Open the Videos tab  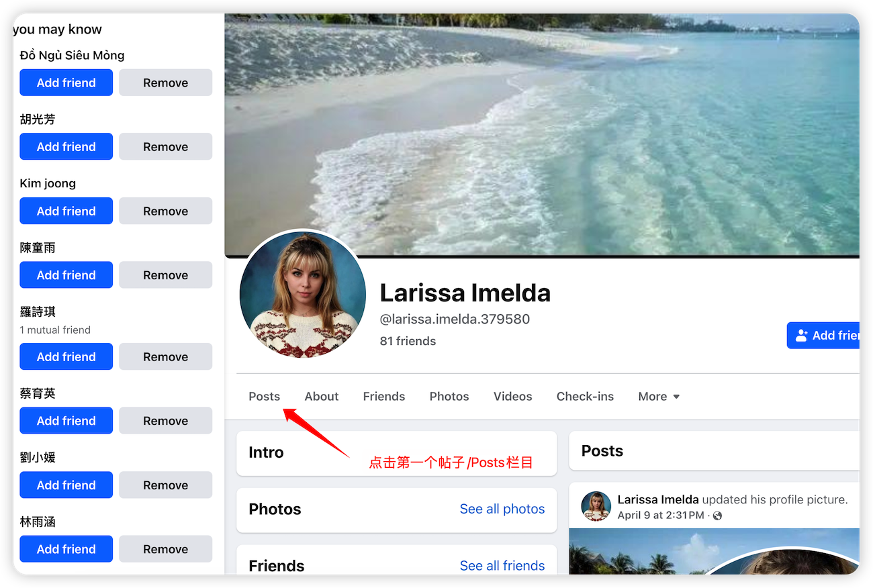point(512,397)
